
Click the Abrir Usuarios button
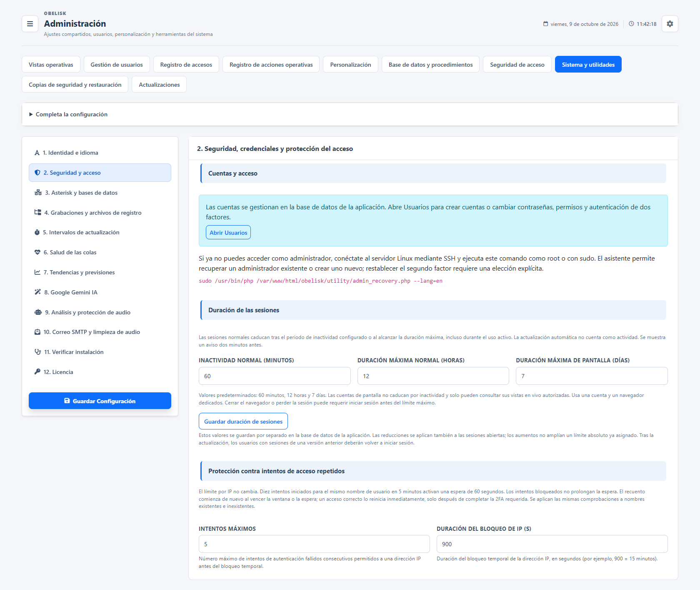[x=228, y=233]
